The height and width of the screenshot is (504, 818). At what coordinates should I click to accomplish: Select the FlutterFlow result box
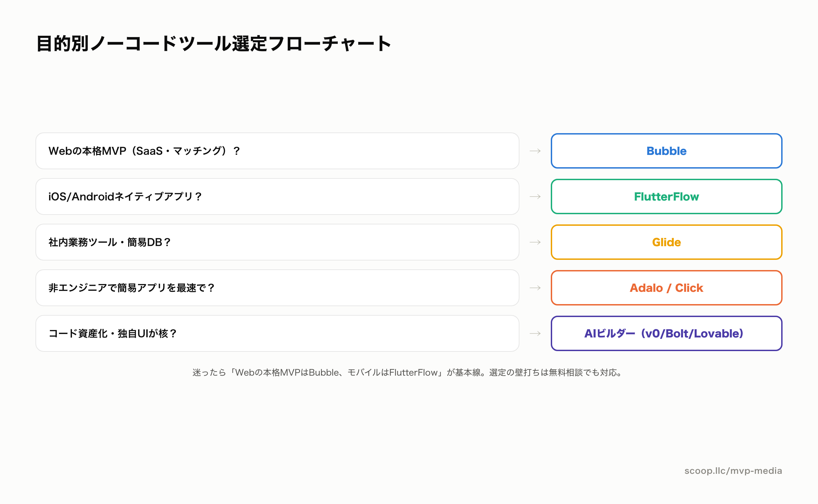pyautogui.click(x=666, y=196)
